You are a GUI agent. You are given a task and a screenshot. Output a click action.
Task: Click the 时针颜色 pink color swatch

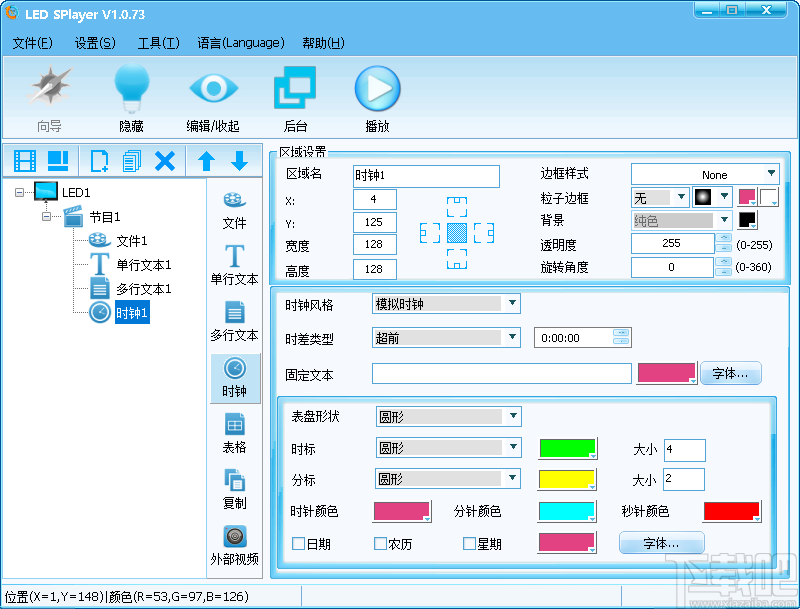click(x=402, y=511)
